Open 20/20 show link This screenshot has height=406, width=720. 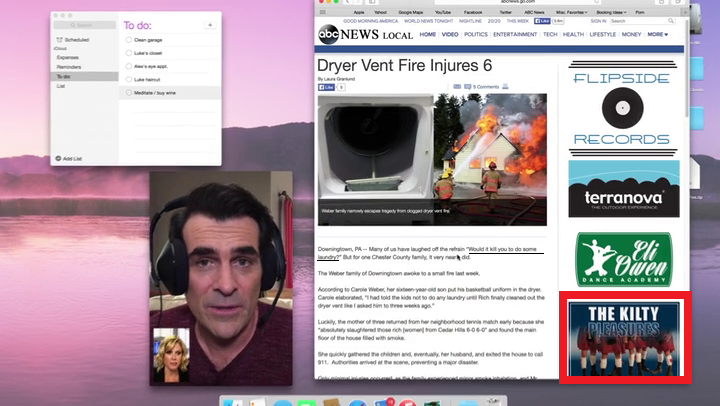coord(494,21)
